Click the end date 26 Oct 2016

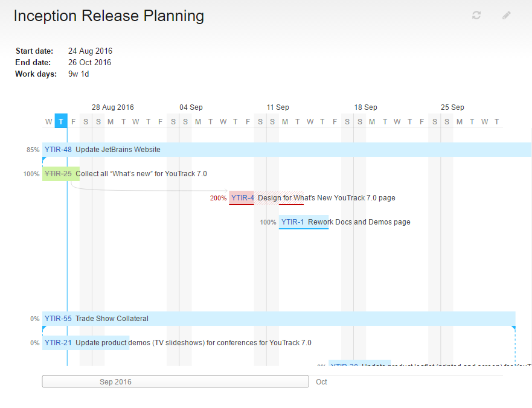[89, 62]
